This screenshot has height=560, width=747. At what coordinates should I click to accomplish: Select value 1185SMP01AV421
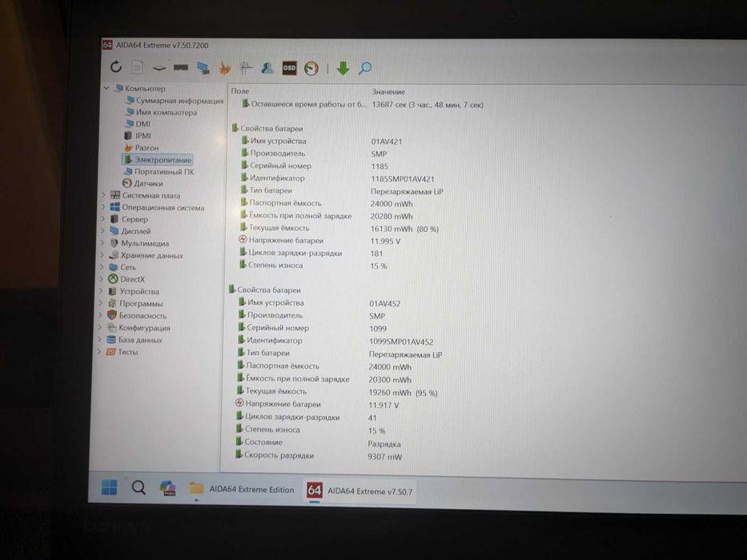tap(403, 179)
